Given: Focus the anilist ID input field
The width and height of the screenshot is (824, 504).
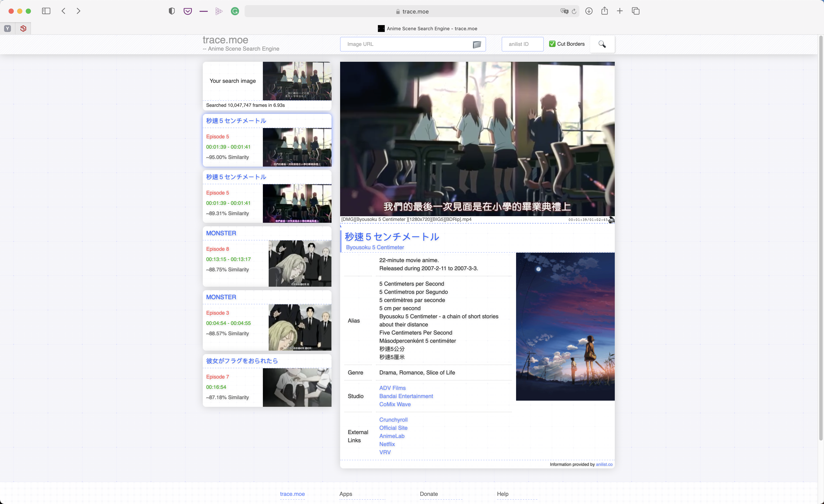Looking at the screenshot, I should [522, 44].
